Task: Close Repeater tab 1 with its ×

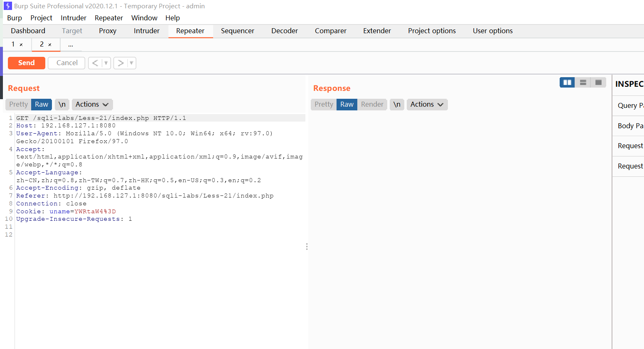Action: point(21,44)
